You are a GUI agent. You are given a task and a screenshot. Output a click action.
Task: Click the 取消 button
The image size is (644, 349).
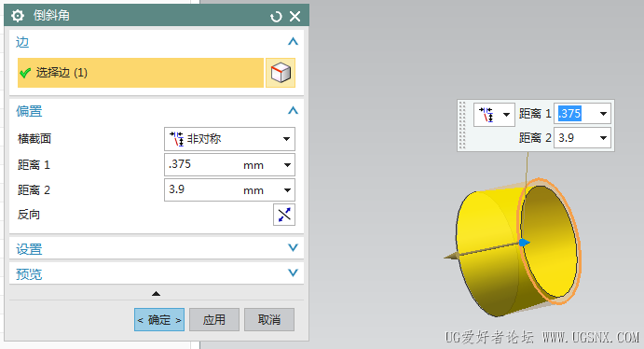click(269, 320)
